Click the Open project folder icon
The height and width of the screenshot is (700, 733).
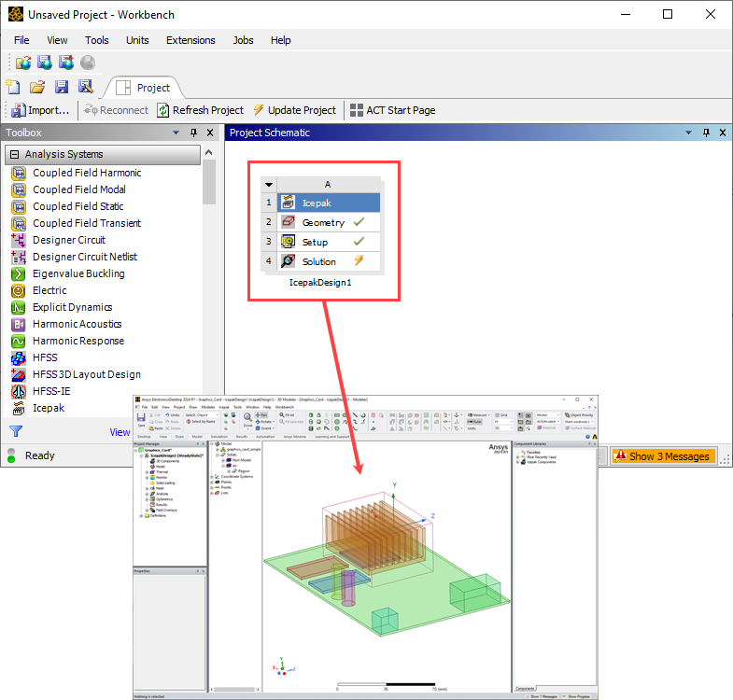pos(37,87)
